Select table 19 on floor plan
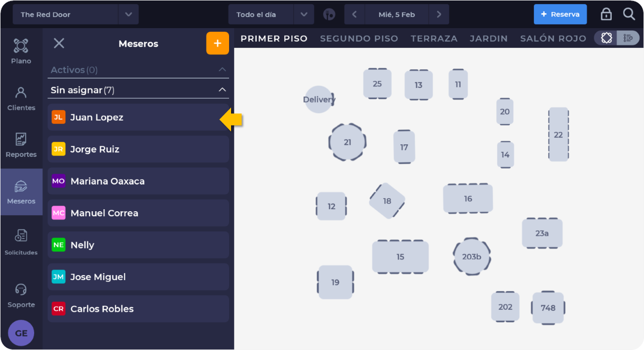Viewport: 644px width, 350px height. click(x=335, y=282)
